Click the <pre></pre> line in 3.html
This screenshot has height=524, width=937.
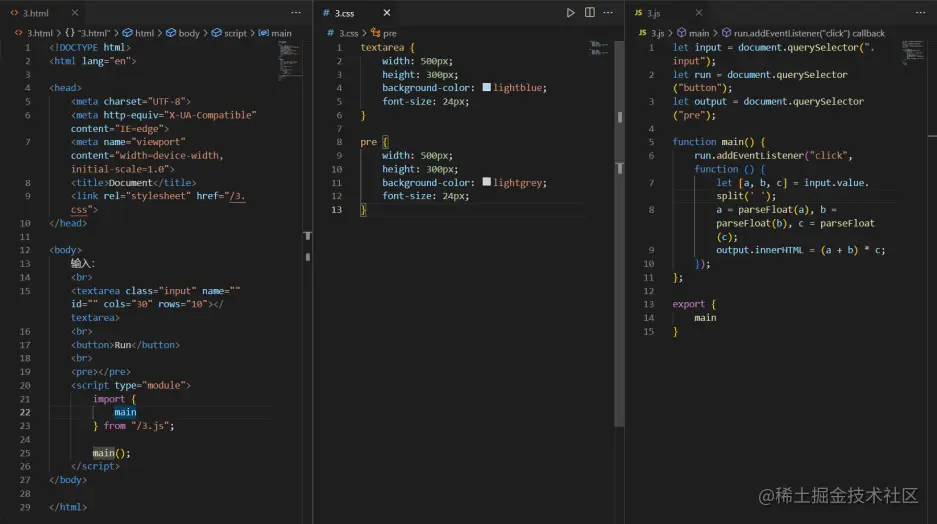tap(100, 372)
